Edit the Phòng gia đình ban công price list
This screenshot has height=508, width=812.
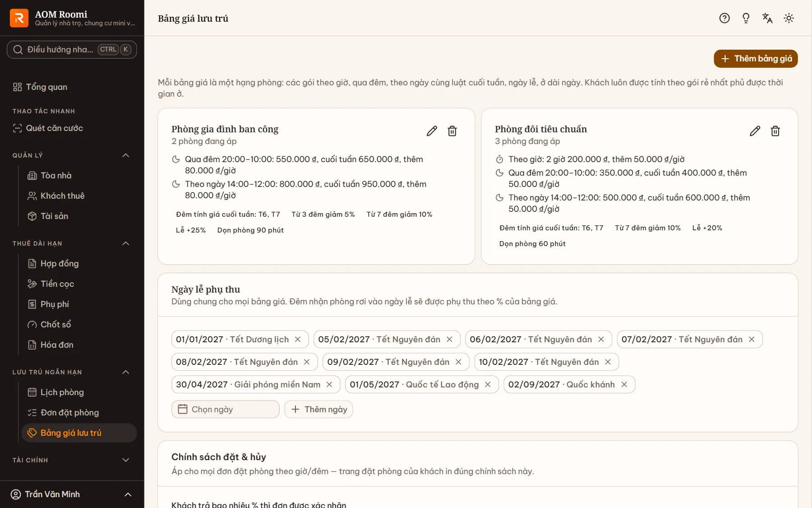click(x=432, y=131)
